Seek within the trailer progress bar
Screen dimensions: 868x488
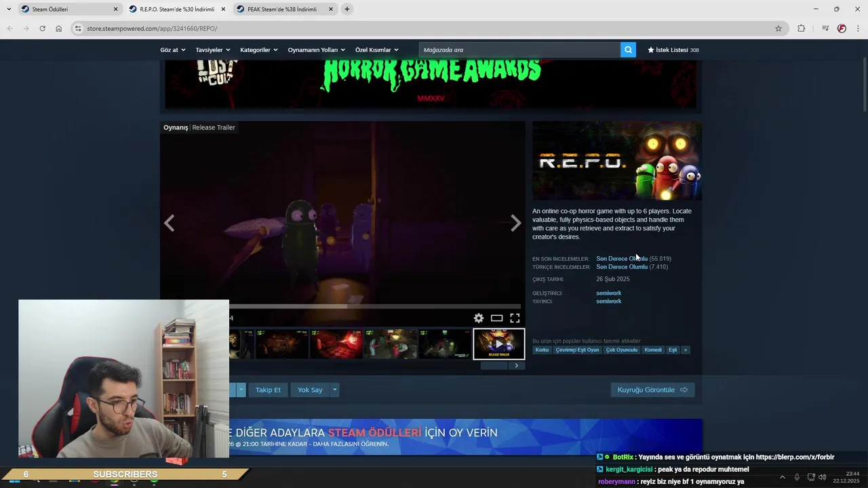pos(375,306)
